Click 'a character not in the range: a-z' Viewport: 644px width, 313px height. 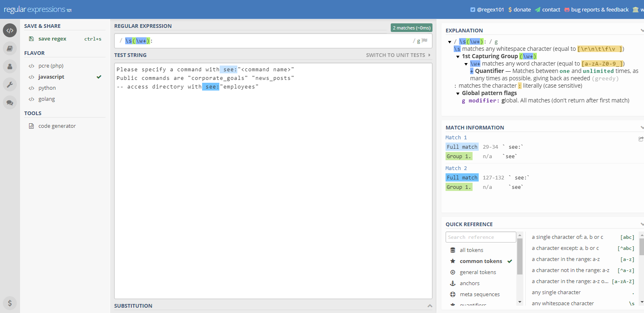571,270
